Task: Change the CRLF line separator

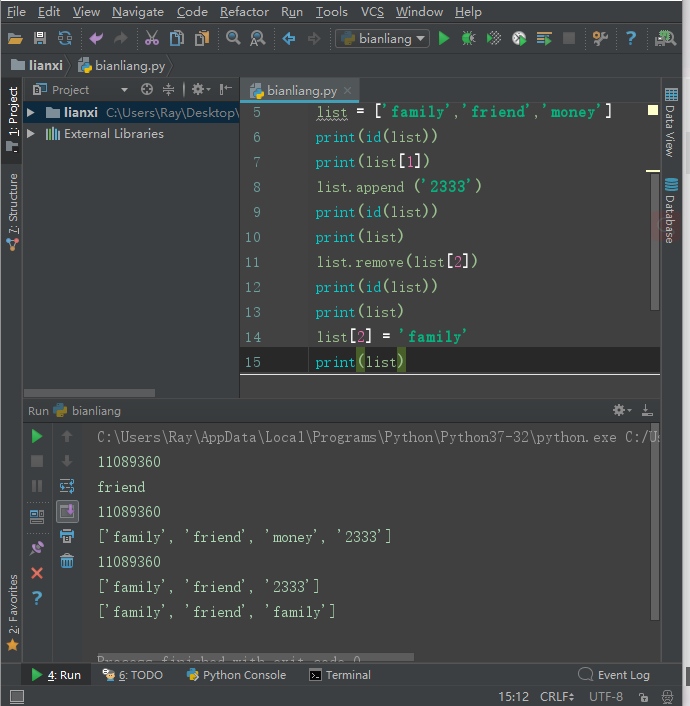Action: point(557,697)
